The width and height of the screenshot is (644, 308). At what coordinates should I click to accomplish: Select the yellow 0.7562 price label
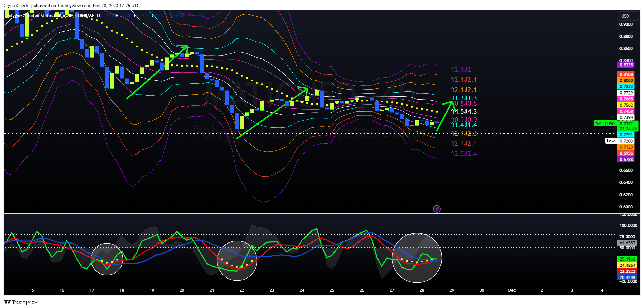coord(626,105)
